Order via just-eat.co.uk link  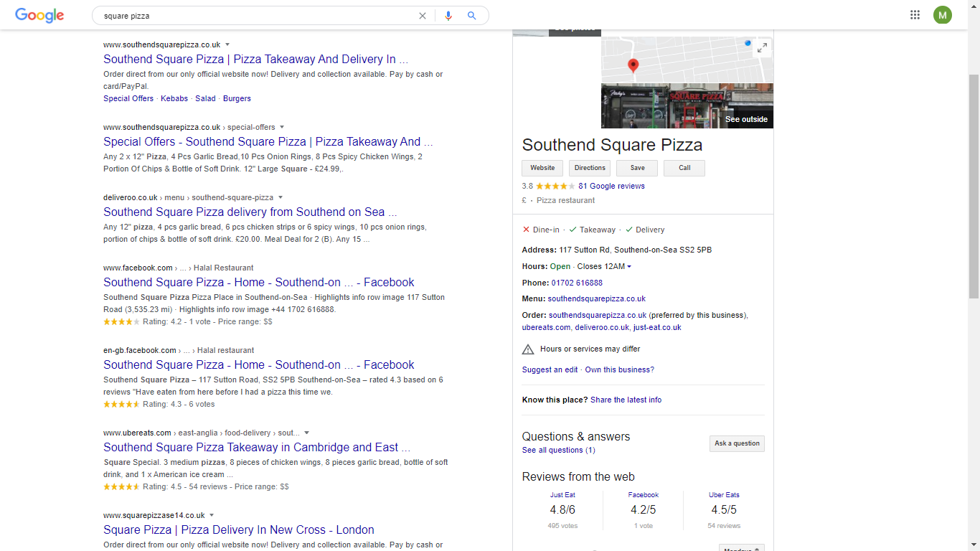point(657,327)
